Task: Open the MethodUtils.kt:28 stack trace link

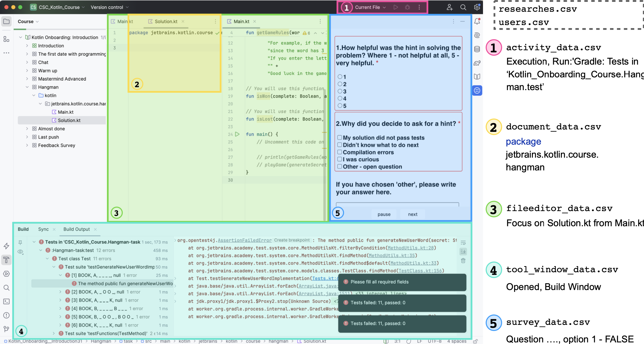Action: pyautogui.click(x=410, y=248)
